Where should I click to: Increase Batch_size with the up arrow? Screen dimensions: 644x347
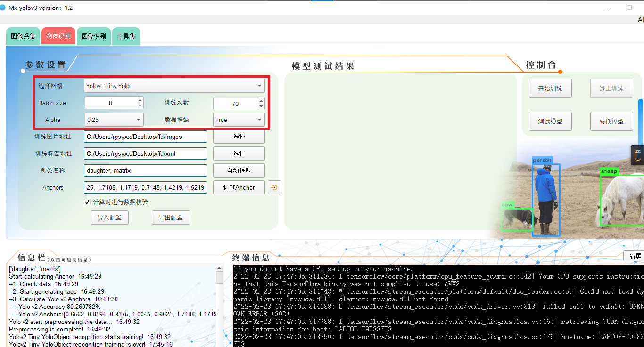tap(140, 100)
